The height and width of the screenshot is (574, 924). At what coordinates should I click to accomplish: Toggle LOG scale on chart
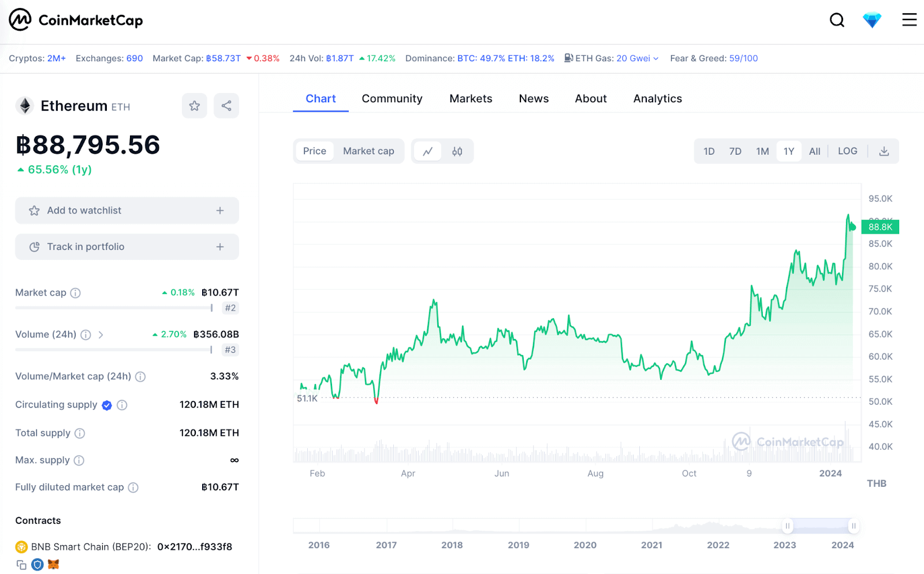point(847,151)
